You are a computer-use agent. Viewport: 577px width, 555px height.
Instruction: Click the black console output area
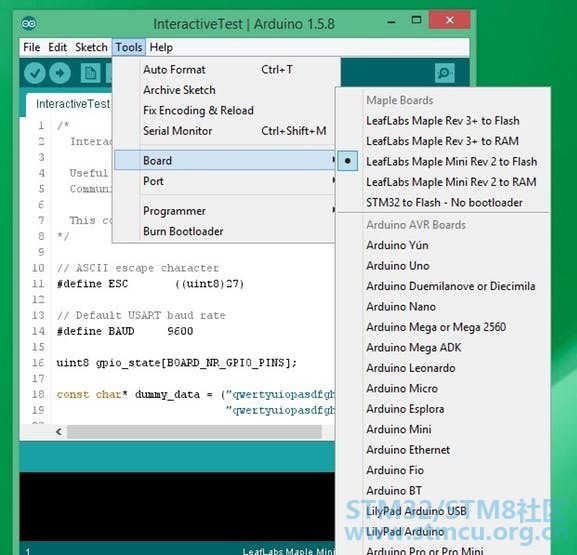click(x=177, y=506)
